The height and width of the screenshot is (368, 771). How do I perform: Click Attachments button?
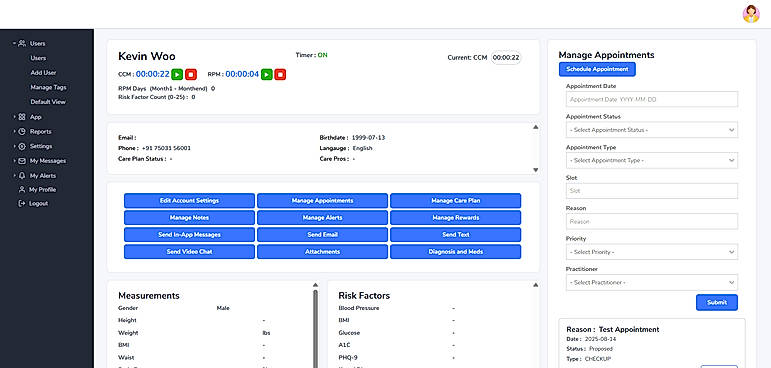pos(323,251)
